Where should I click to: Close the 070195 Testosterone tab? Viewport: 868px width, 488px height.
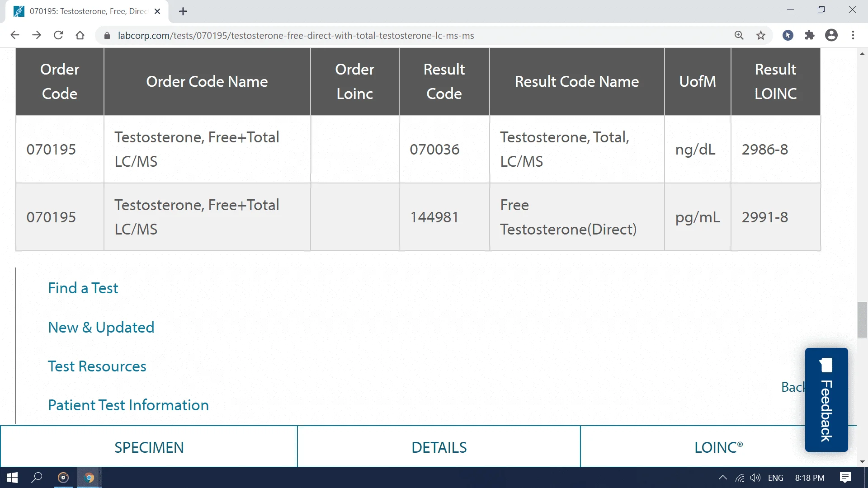pyautogui.click(x=157, y=11)
